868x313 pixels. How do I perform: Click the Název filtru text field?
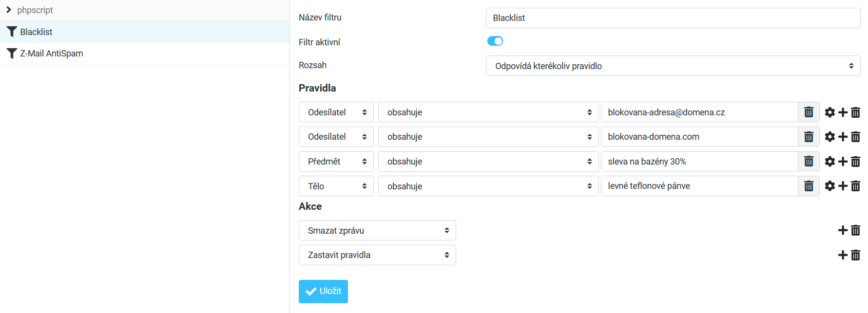673,18
